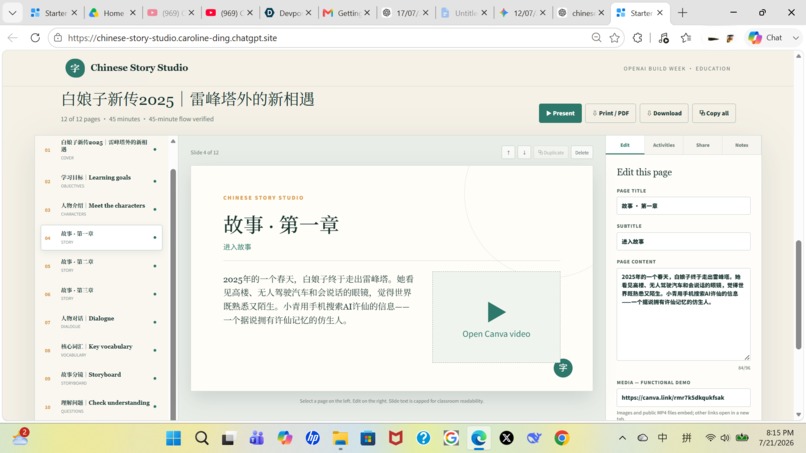
Task: Open the Windows Start menu
Action: tap(173, 438)
